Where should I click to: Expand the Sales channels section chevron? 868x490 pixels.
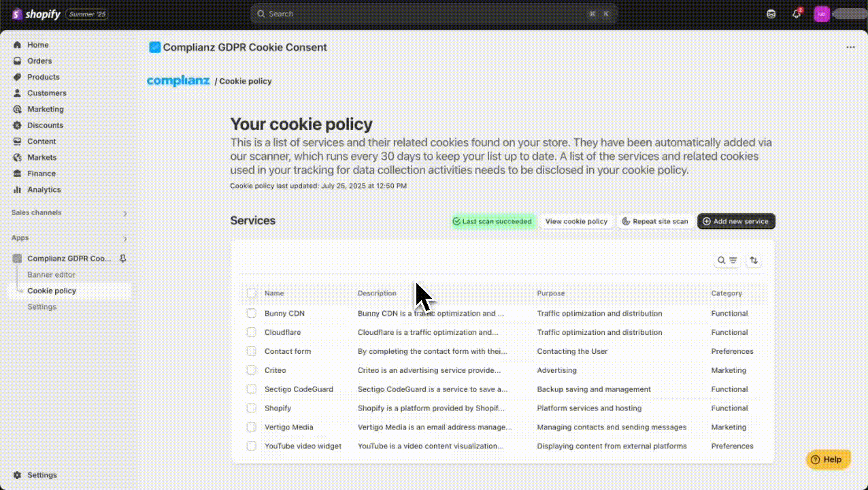point(124,214)
